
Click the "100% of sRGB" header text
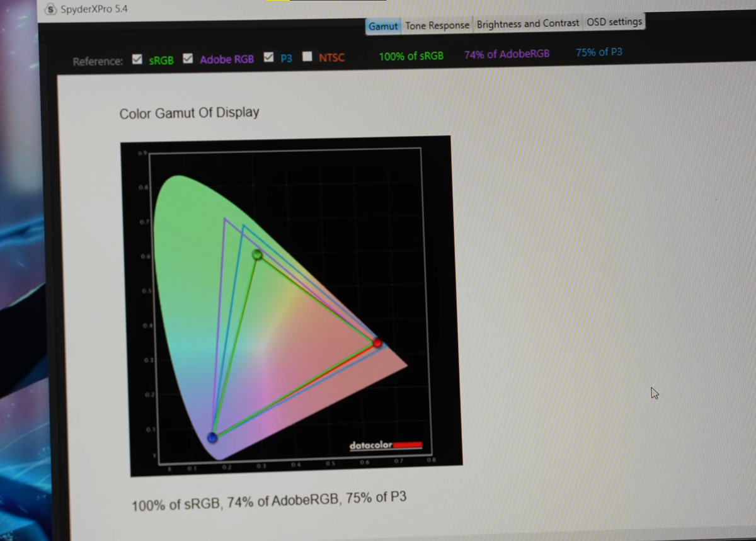(x=411, y=56)
